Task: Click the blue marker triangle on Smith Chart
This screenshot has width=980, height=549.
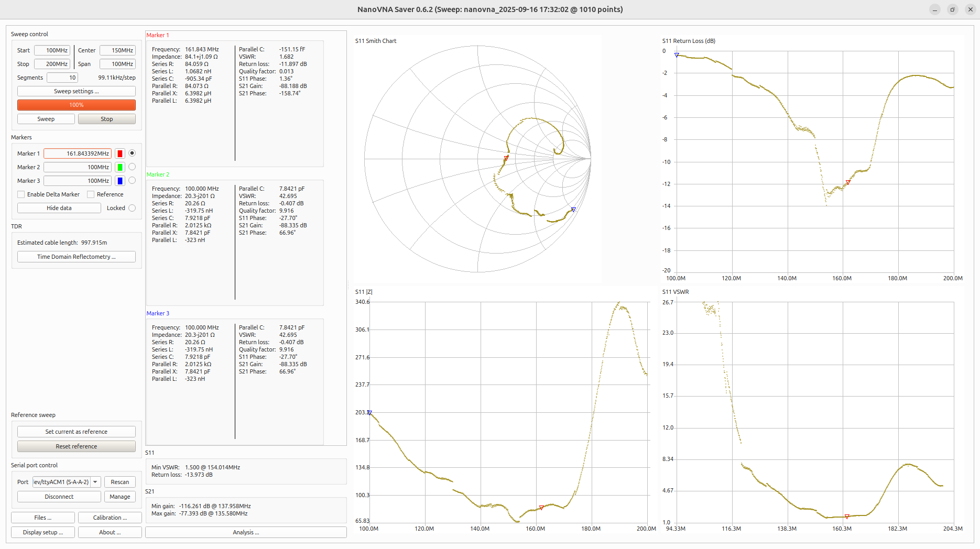Action: coord(573,210)
